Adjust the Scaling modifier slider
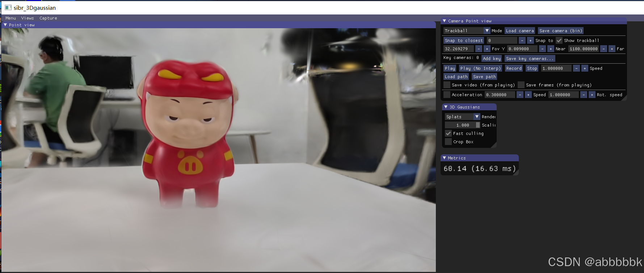Image resolution: width=644 pixels, height=273 pixels. pos(463,125)
